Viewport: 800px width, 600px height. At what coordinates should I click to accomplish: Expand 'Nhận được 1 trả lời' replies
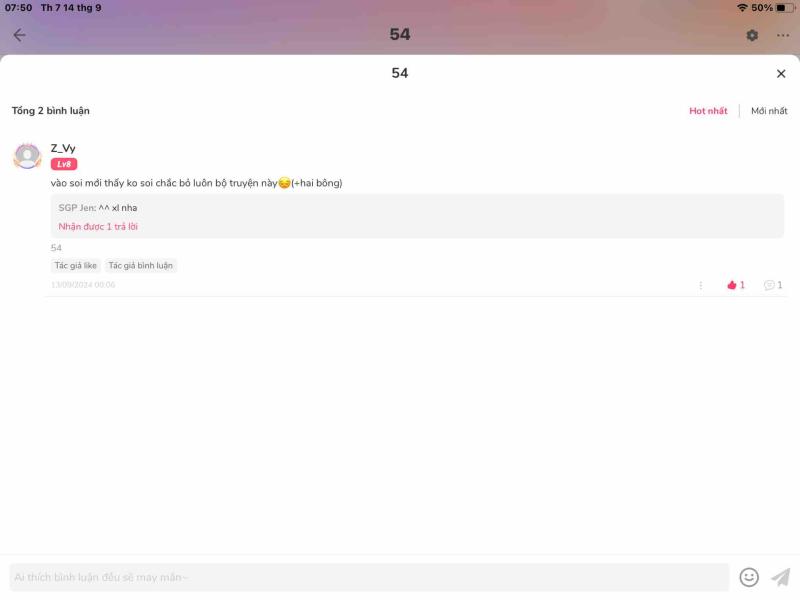click(98, 227)
